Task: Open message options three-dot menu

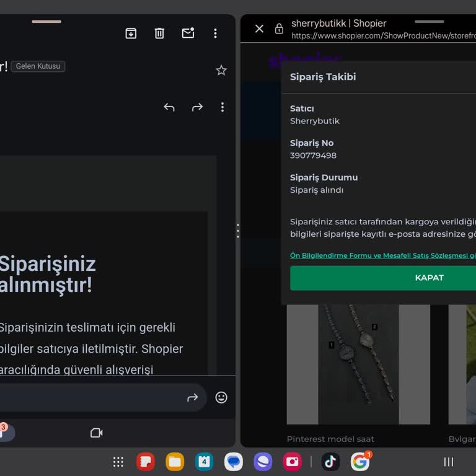Action: (223, 107)
